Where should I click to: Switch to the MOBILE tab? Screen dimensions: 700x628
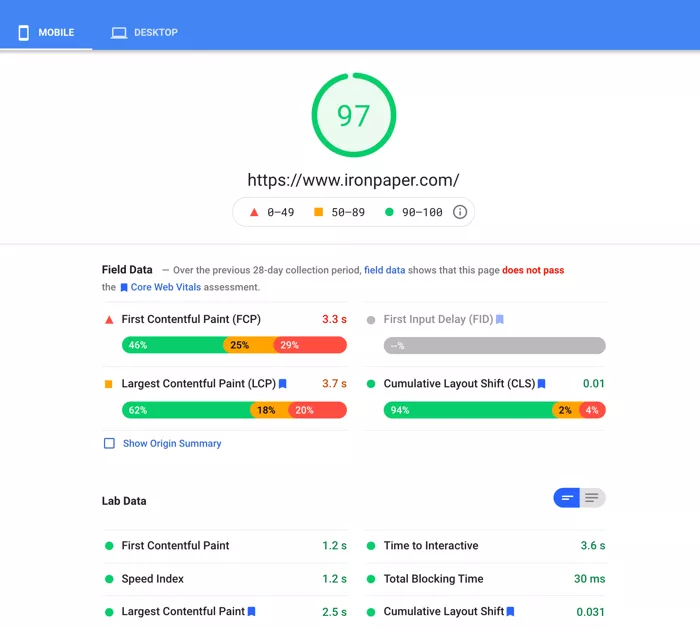click(x=46, y=32)
